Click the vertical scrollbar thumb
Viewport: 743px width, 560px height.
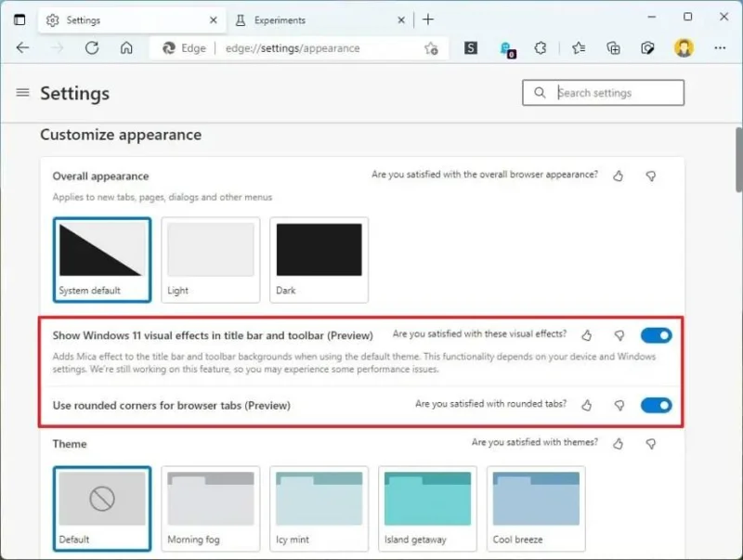coord(738,160)
